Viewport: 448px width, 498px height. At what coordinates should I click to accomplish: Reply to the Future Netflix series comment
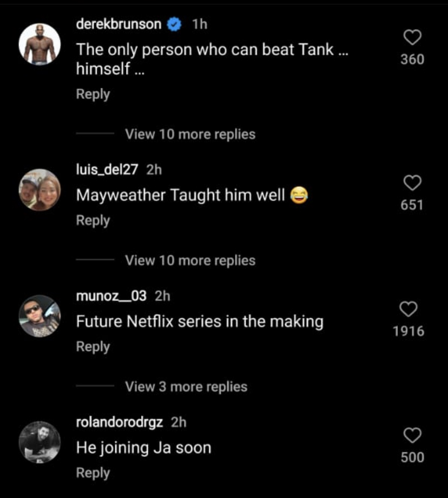(x=93, y=346)
